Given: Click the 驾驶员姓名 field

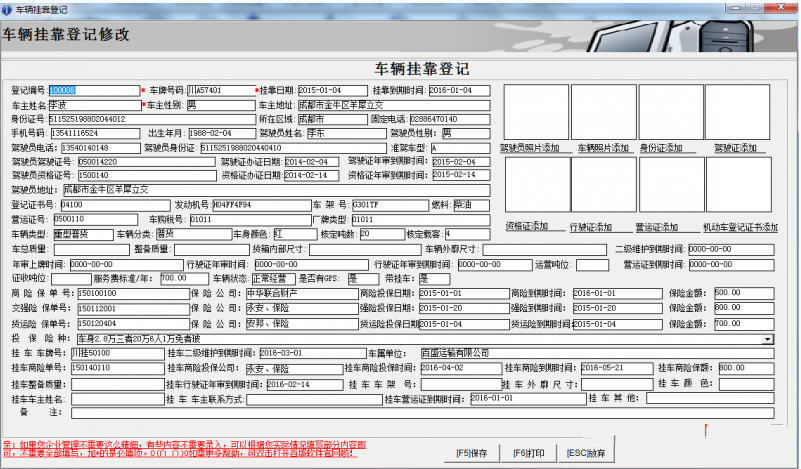Looking at the screenshot, I should pos(346,133).
